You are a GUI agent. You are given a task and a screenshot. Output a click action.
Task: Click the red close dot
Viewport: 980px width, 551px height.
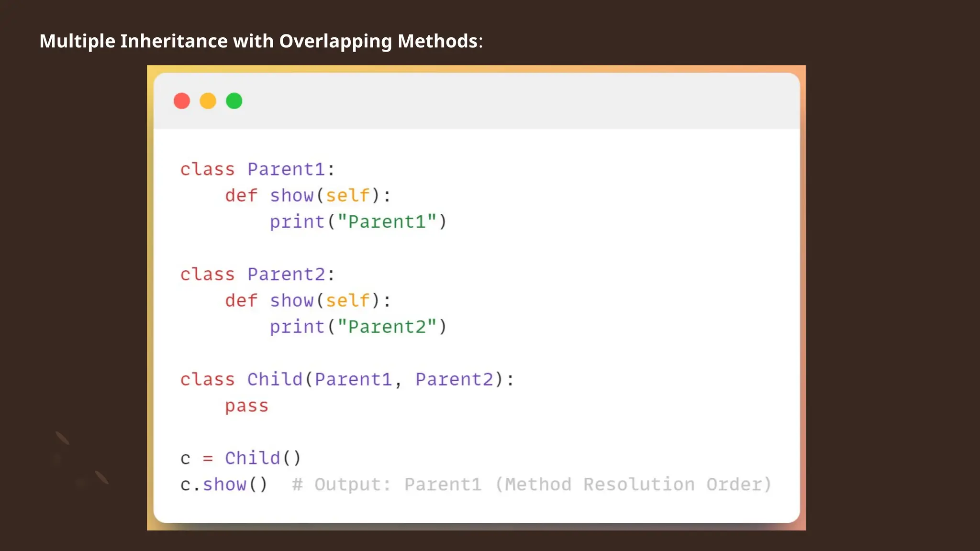[182, 101]
